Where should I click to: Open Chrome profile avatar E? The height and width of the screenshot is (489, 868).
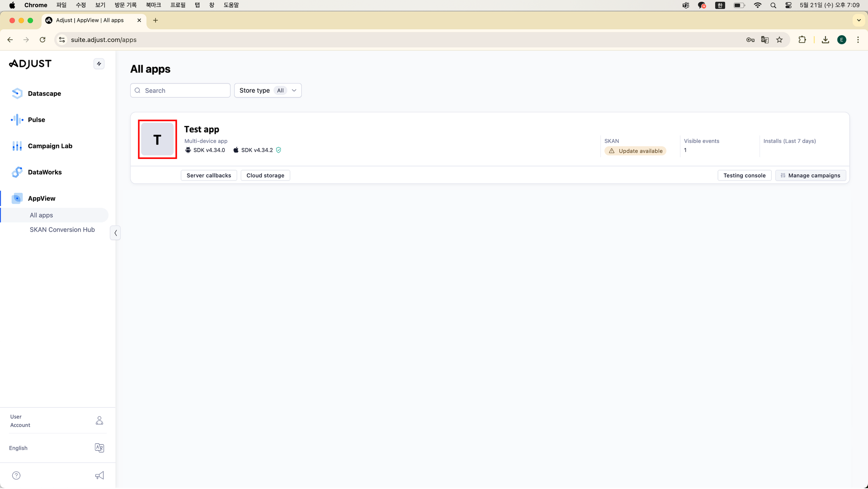coord(842,40)
